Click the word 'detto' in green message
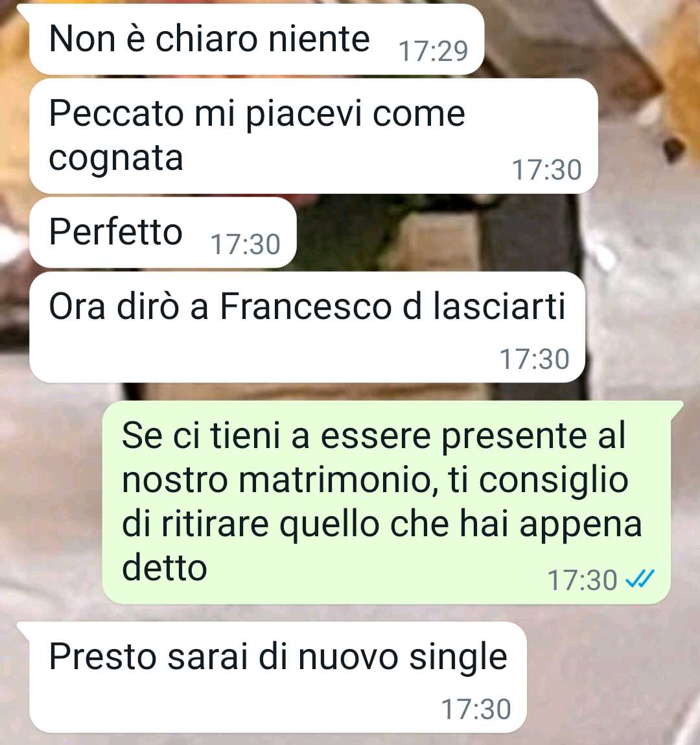The image size is (700, 745). (x=165, y=568)
